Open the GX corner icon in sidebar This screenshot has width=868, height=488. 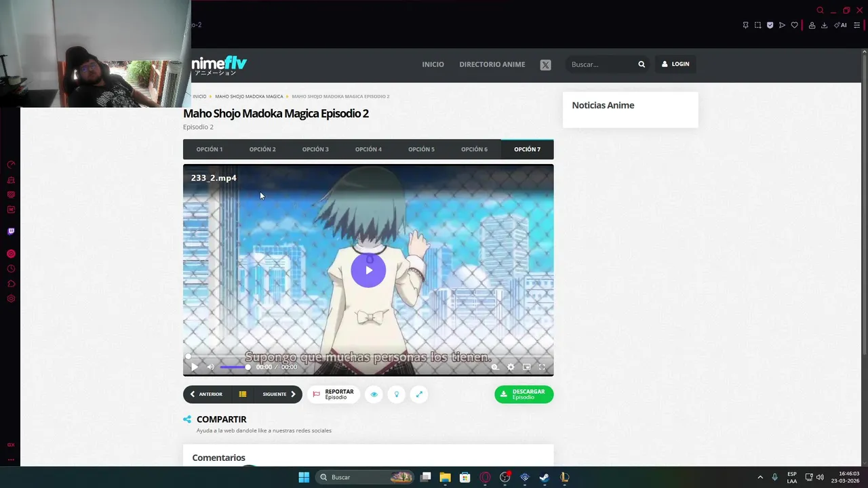[x=11, y=445]
